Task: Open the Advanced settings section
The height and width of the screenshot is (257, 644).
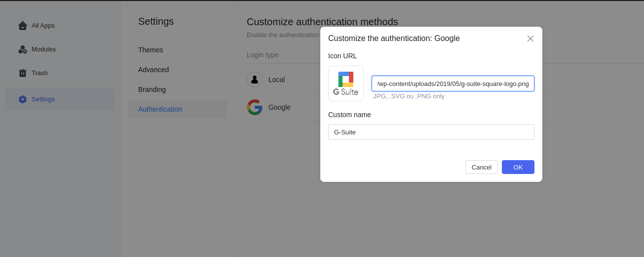Action: pos(153,70)
